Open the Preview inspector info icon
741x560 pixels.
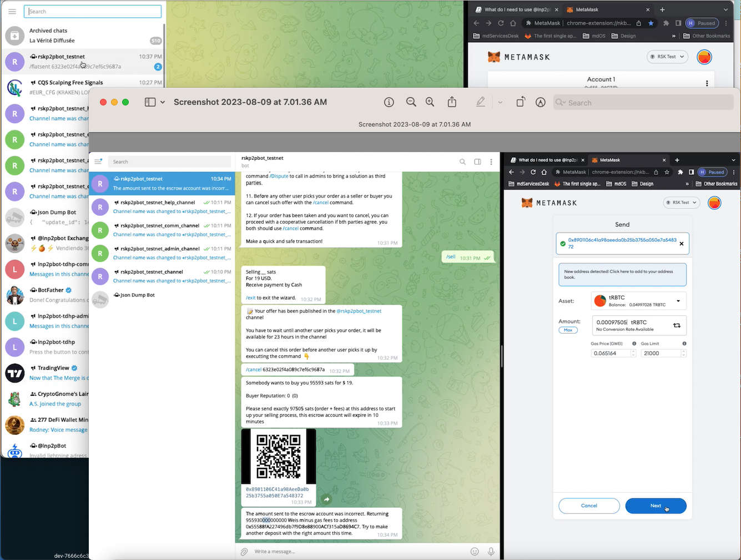click(x=389, y=102)
